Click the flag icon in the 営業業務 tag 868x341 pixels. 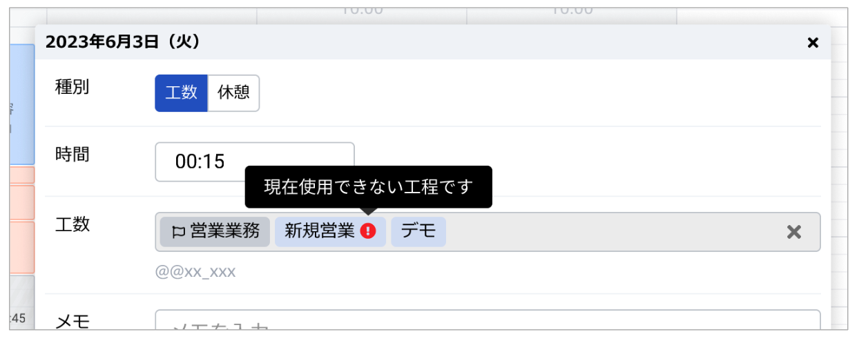tap(178, 232)
